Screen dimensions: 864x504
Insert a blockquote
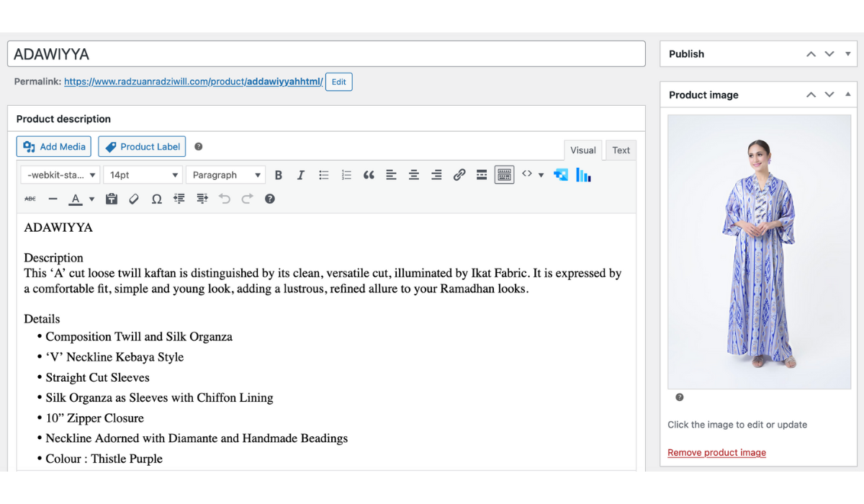pos(369,175)
